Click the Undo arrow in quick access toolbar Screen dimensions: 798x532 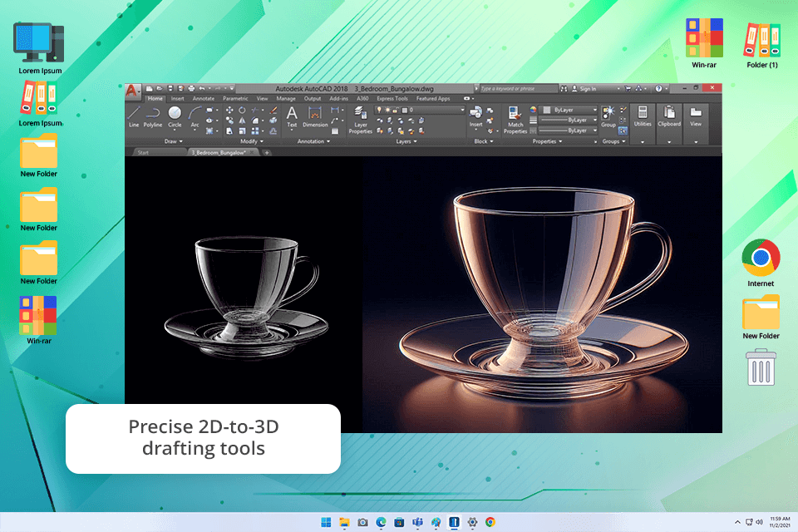click(201, 88)
